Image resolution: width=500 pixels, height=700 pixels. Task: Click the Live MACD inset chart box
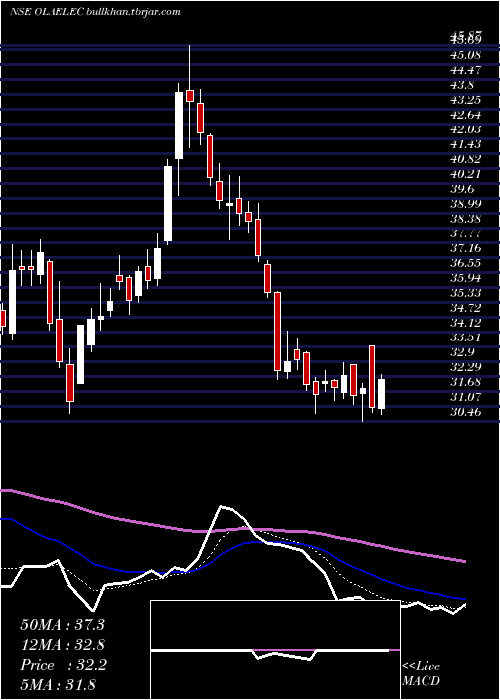[275, 650]
